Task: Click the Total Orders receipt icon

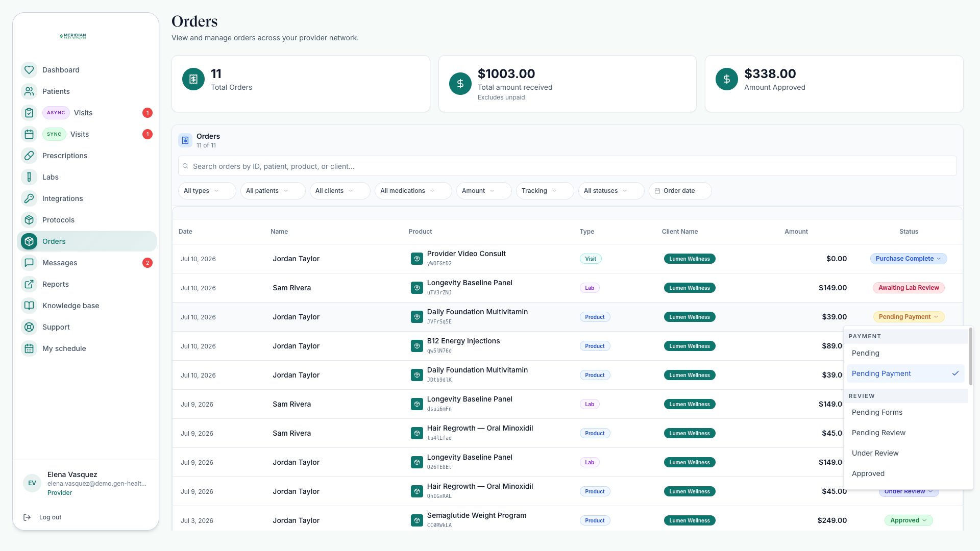Action: 193,79
